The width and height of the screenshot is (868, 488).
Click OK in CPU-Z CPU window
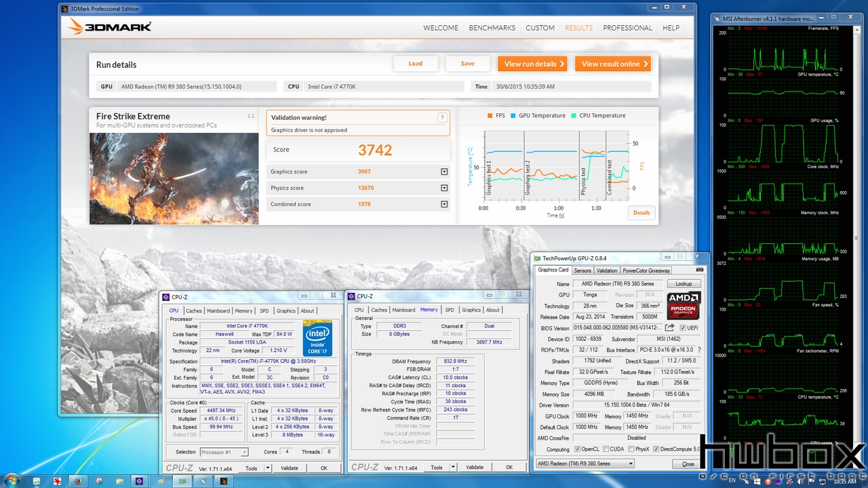323,468
